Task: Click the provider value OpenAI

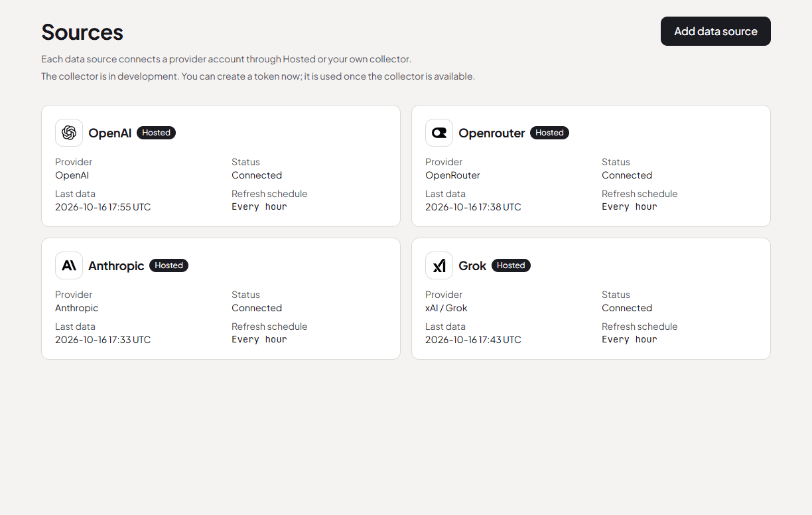Action: [x=72, y=175]
